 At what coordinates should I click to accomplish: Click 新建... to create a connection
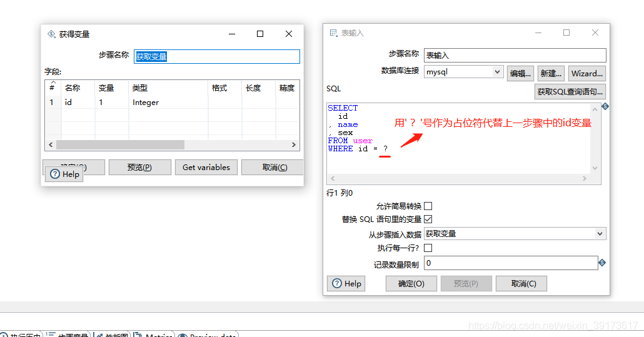click(551, 74)
